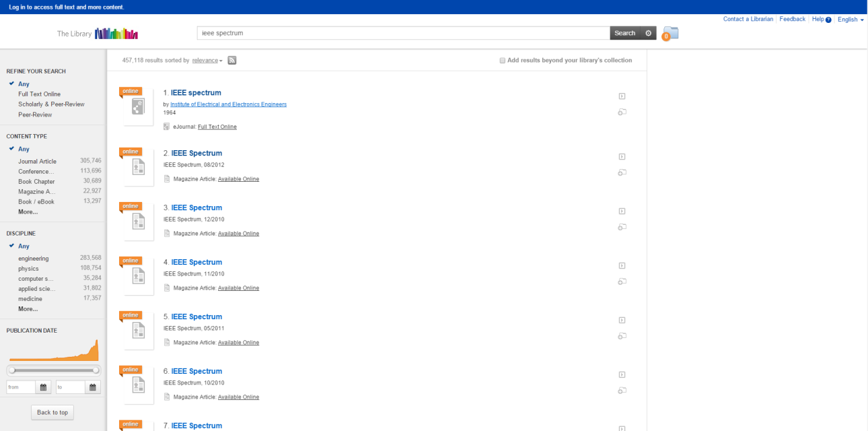Preview result 5 dated 05/2011

pos(622,321)
